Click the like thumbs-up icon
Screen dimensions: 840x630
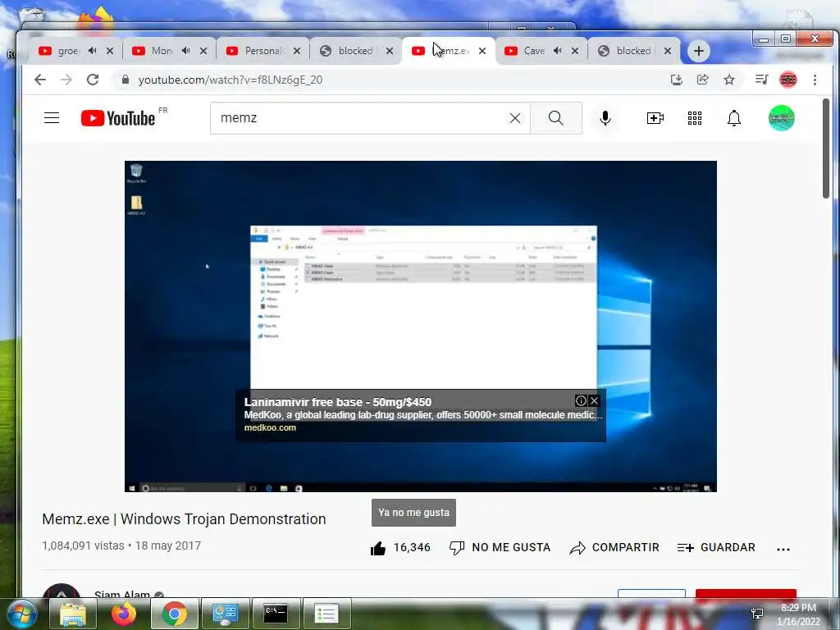tap(378, 547)
